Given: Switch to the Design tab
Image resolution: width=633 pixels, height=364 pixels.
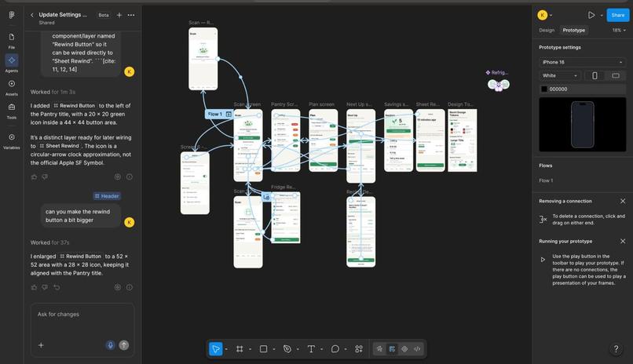Looking at the screenshot, I should pyautogui.click(x=547, y=31).
